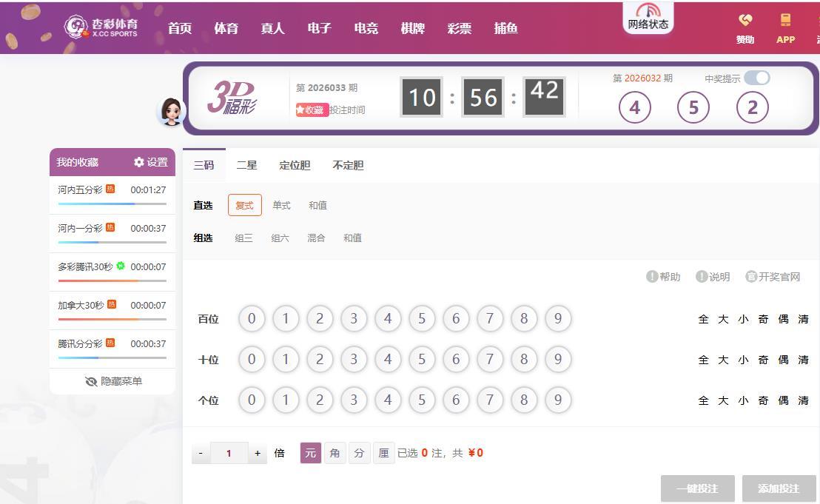Click the customer service avatar
The height and width of the screenshot is (504, 820).
[x=172, y=111]
